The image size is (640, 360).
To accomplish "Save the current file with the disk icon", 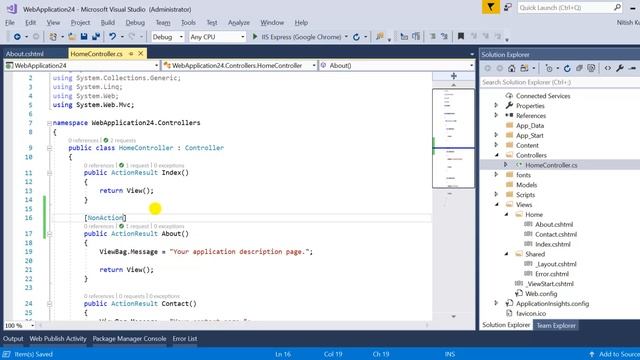I will coord(84,37).
